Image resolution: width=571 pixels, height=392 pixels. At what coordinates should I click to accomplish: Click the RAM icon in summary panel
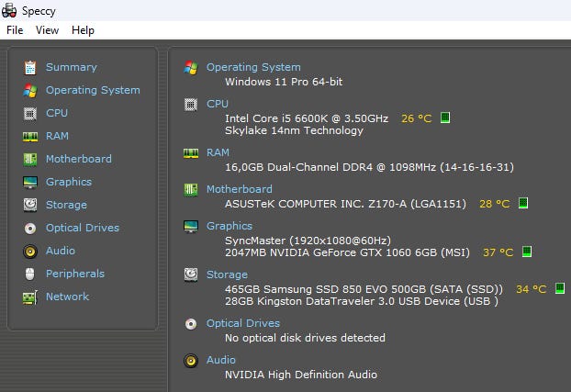click(x=191, y=153)
